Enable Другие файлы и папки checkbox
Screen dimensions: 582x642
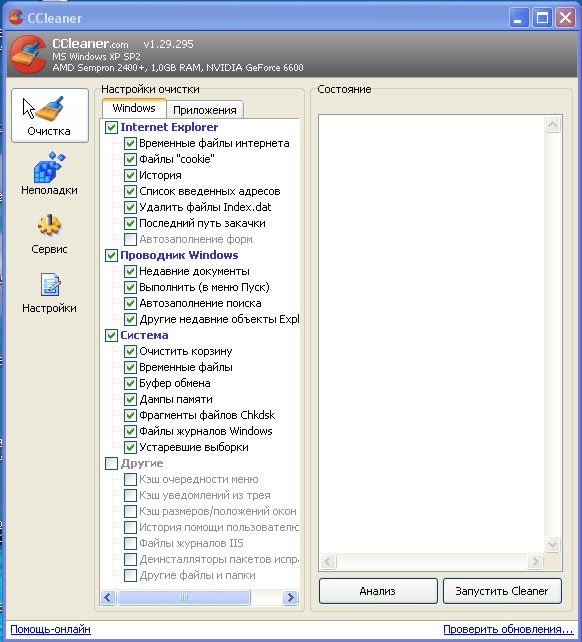pyautogui.click(x=130, y=575)
